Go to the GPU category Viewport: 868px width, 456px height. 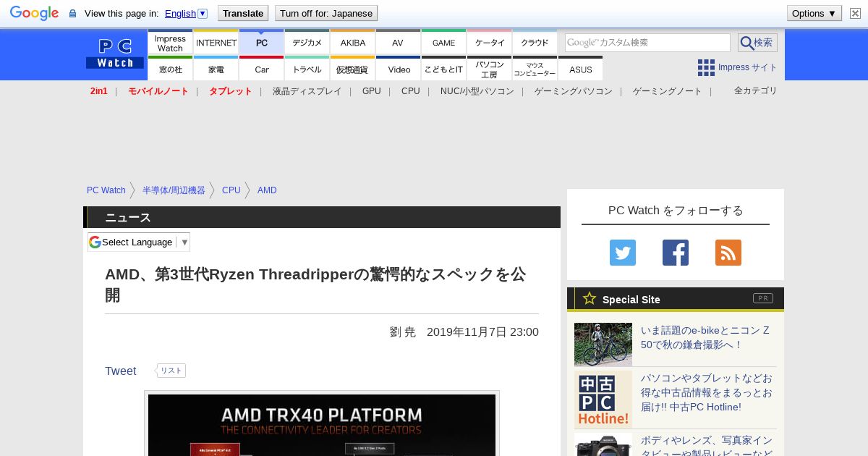pos(372,91)
